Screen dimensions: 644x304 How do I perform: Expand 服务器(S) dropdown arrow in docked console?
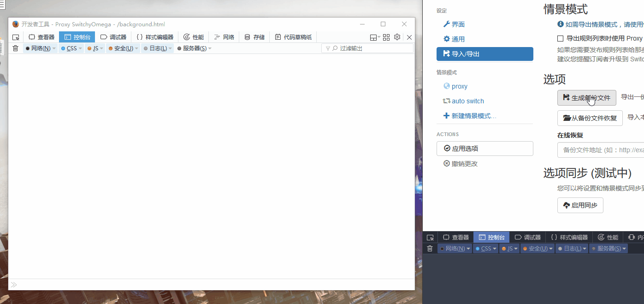(624, 249)
